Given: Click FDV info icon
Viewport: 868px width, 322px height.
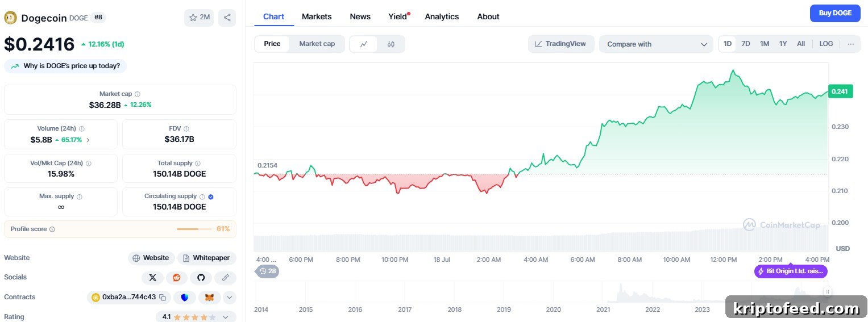Looking at the screenshot, I should point(186,129).
